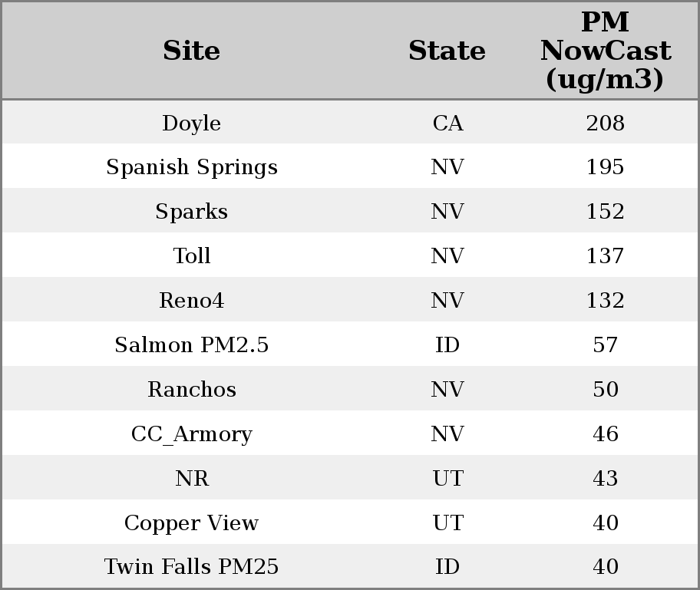
Task: Select the Doyle site cell
Action: [191, 124]
